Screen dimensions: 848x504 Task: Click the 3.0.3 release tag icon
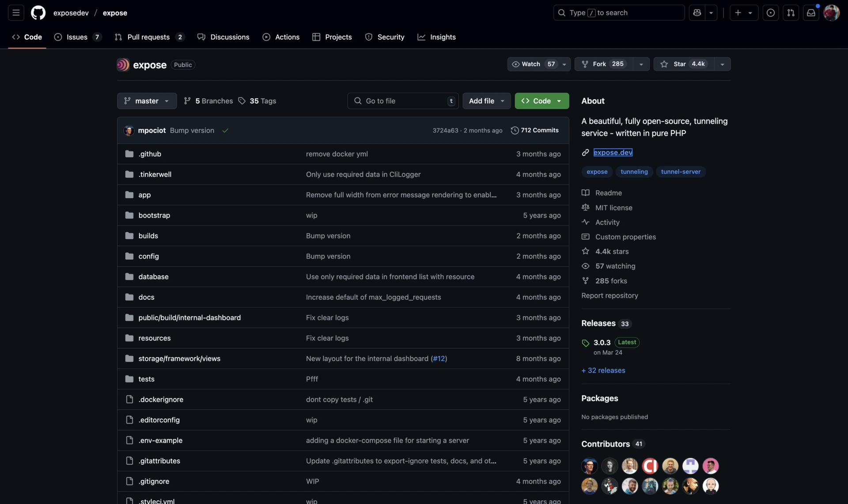click(585, 343)
